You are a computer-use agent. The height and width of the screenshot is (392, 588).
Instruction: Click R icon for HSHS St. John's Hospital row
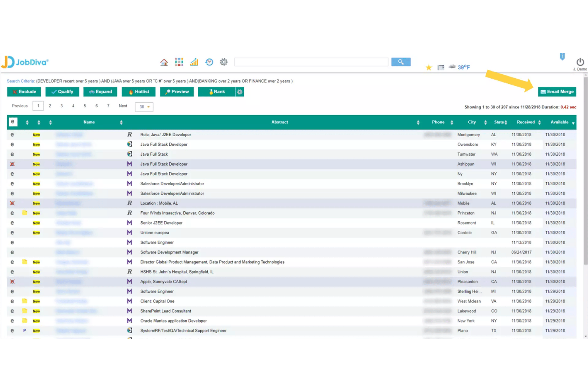tap(130, 272)
